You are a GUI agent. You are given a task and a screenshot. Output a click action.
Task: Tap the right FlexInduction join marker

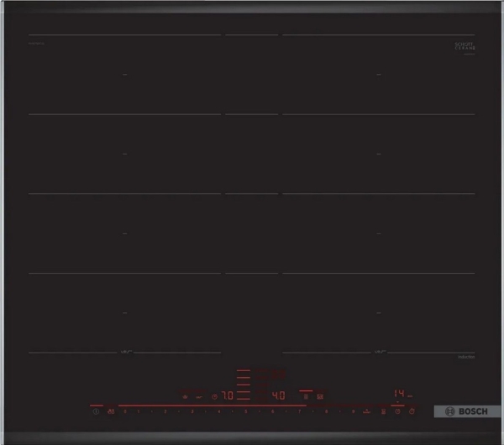click(x=380, y=352)
